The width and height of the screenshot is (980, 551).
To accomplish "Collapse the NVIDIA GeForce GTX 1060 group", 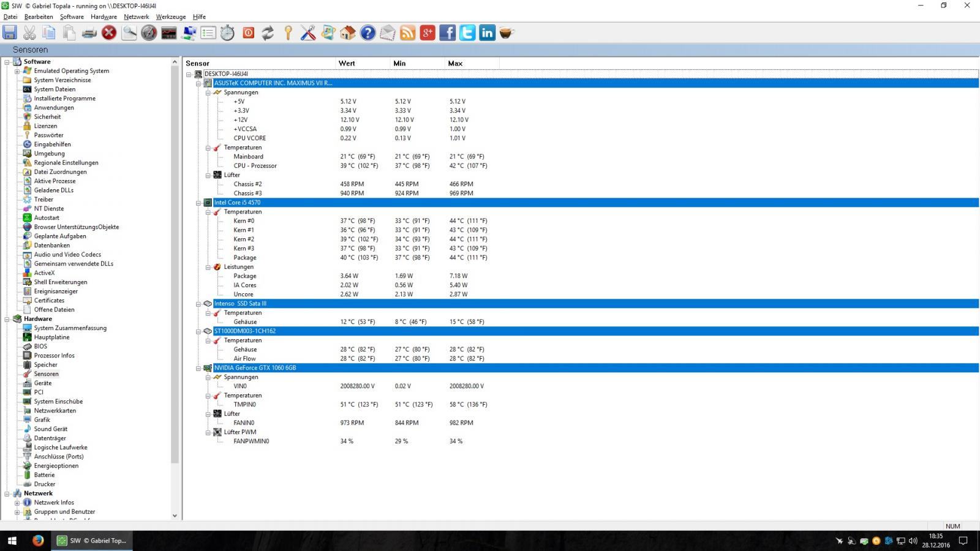I will pyautogui.click(x=198, y=368).
